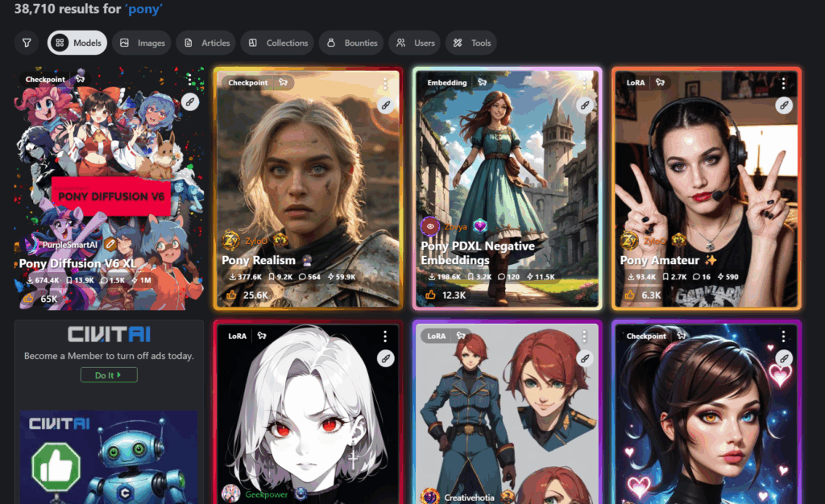Viewport: 825px width, 504px height.
Task: Click PurpleSmartAI's creator avatar
Action: point(31,245)
